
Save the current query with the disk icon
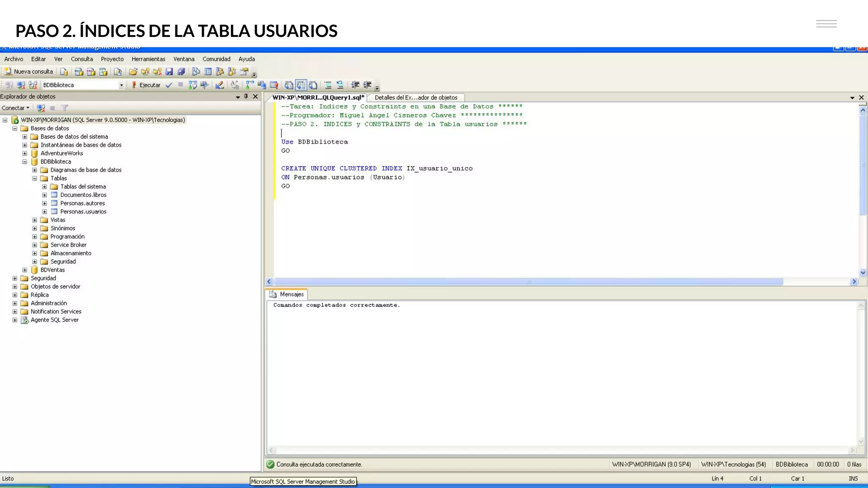[169, 72]
